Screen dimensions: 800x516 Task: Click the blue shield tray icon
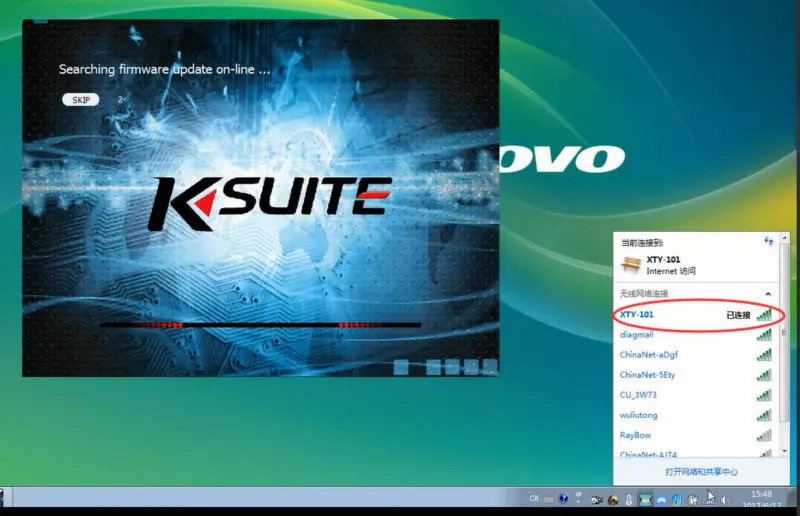tap(677, 500)
